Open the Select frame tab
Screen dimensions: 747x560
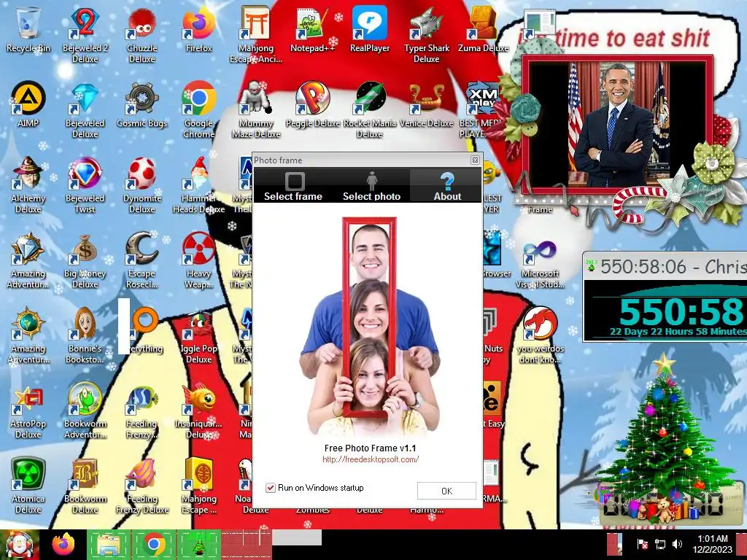click(x=293, y=186)
